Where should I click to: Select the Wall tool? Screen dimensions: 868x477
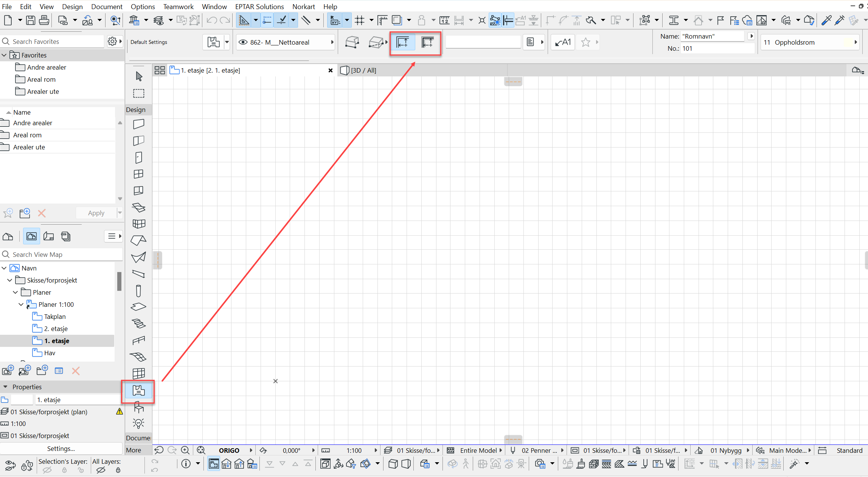[139, 124]
